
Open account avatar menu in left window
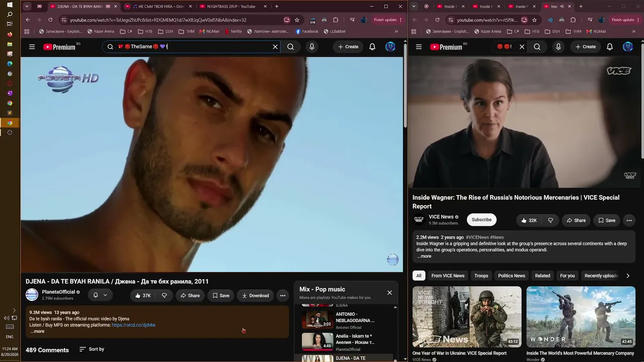(390, 47)
